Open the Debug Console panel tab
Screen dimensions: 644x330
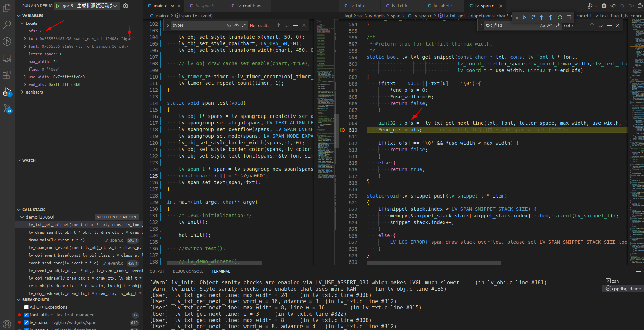(x=188, y=271)
